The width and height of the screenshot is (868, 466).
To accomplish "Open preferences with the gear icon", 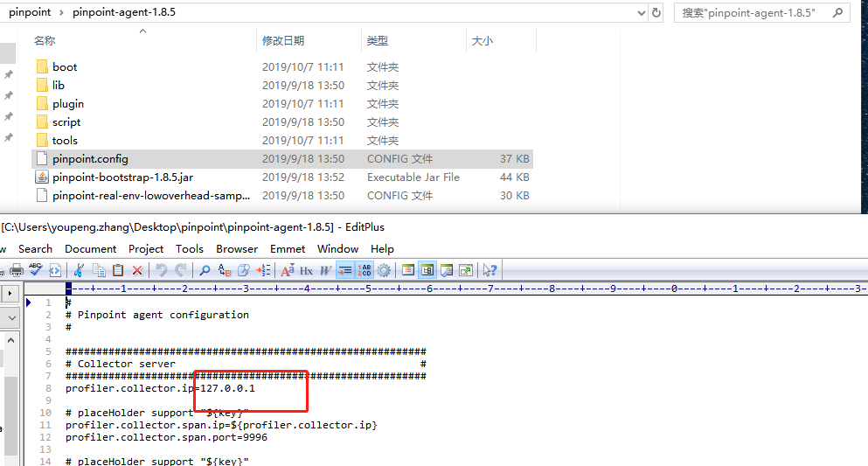I will [x=384, y=270].
